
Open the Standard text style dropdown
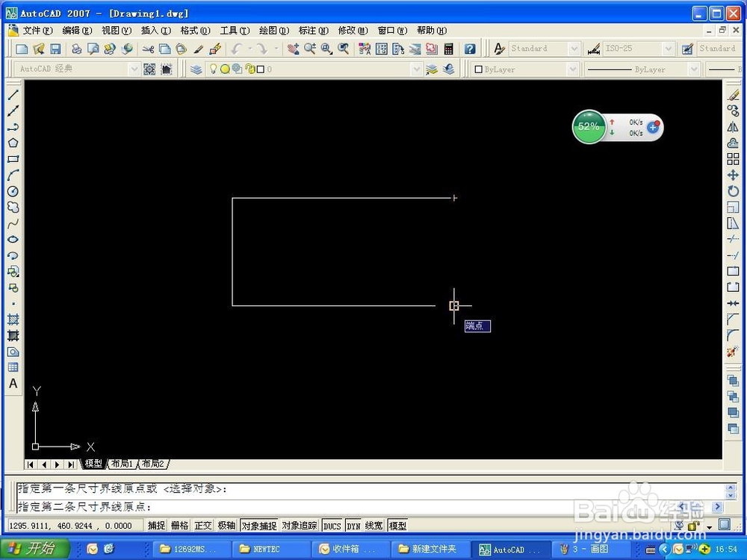pyautogui.click(x=574, y=49)
